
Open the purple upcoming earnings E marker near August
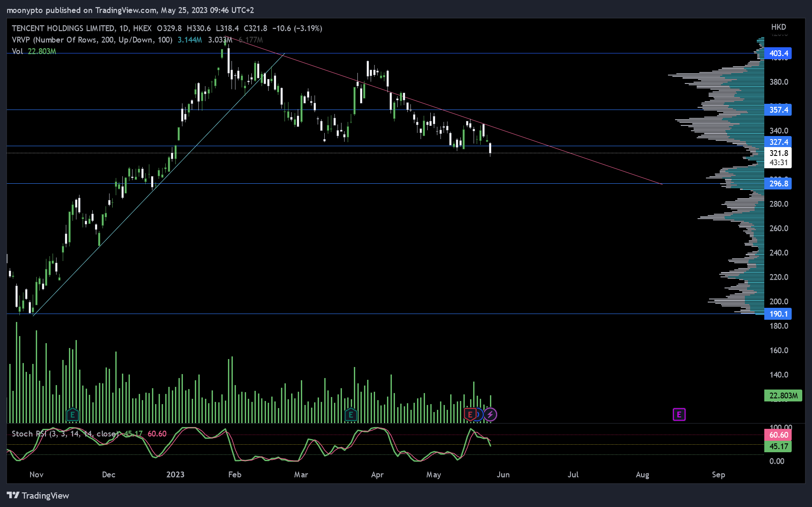[x=679, y=414]
